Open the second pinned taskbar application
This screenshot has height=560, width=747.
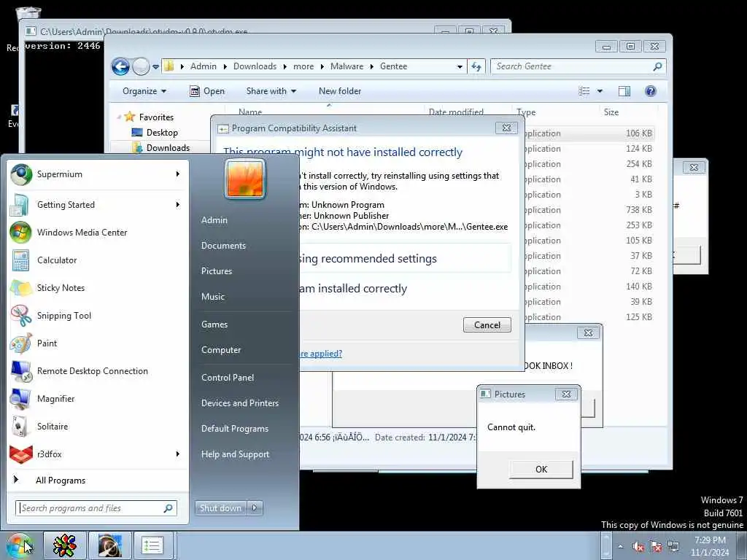(x=110, y=545)
